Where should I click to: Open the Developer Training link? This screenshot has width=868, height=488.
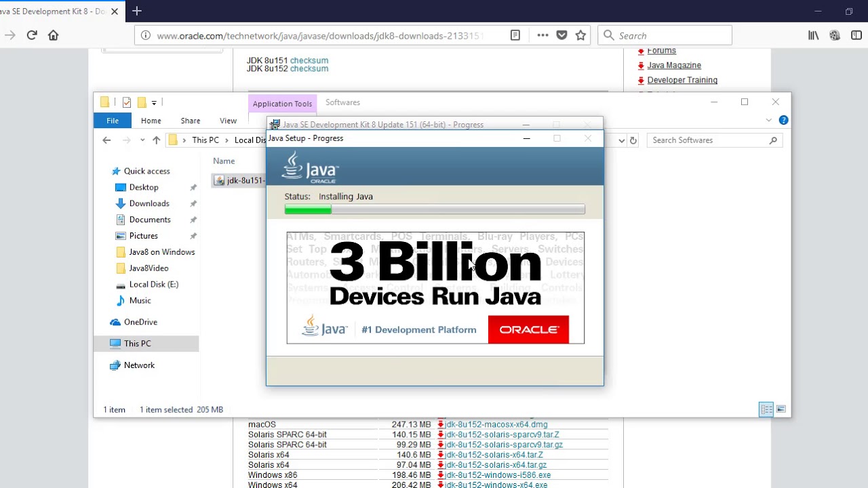(x=682, y=80)
